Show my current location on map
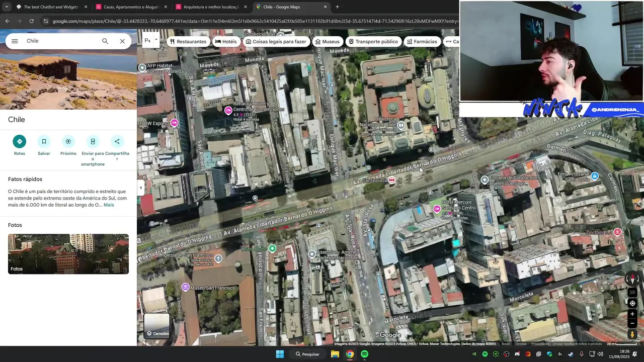 pyautogui.click(x=632, y=303)
